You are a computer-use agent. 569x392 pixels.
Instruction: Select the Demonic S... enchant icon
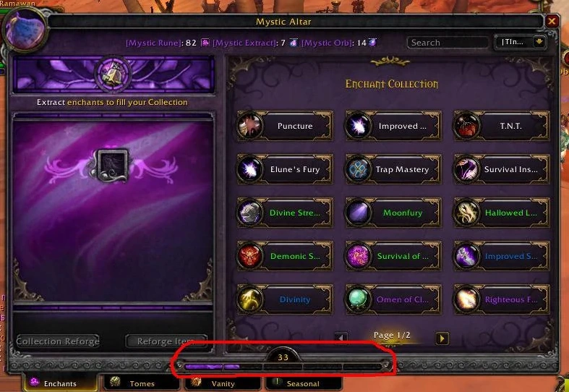pos(249,256)
